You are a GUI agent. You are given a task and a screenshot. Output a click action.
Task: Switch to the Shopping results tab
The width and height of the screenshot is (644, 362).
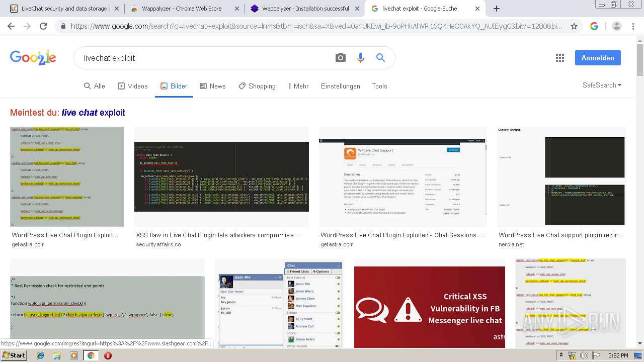click(x=257, y=86)
